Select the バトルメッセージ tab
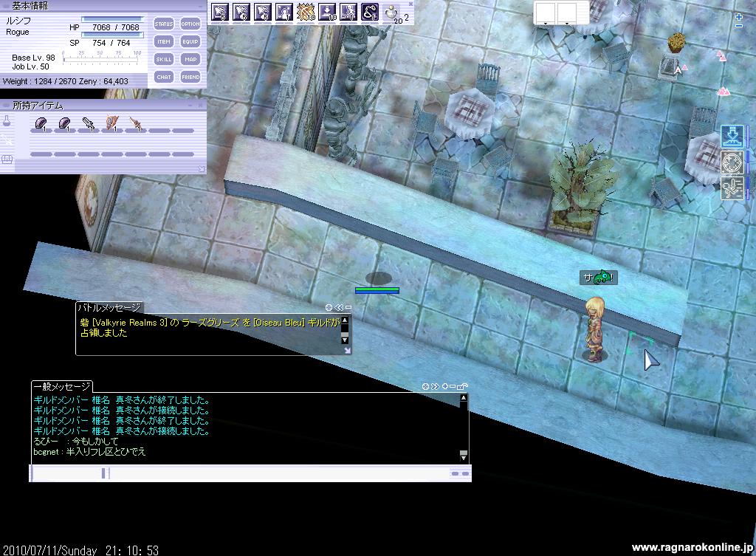The height and width of the screenshot is (556, 756). pyautogui.click(x=109, y=308)
